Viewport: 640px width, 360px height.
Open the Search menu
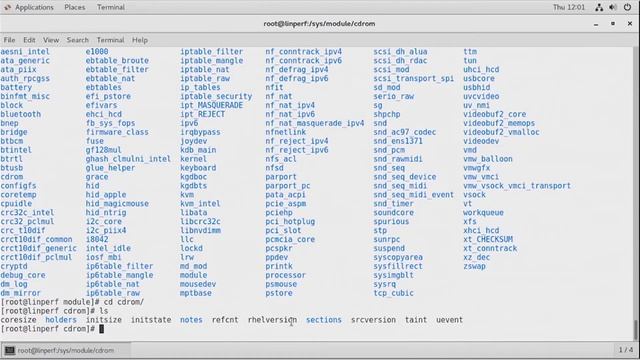(x=78, y=40)
